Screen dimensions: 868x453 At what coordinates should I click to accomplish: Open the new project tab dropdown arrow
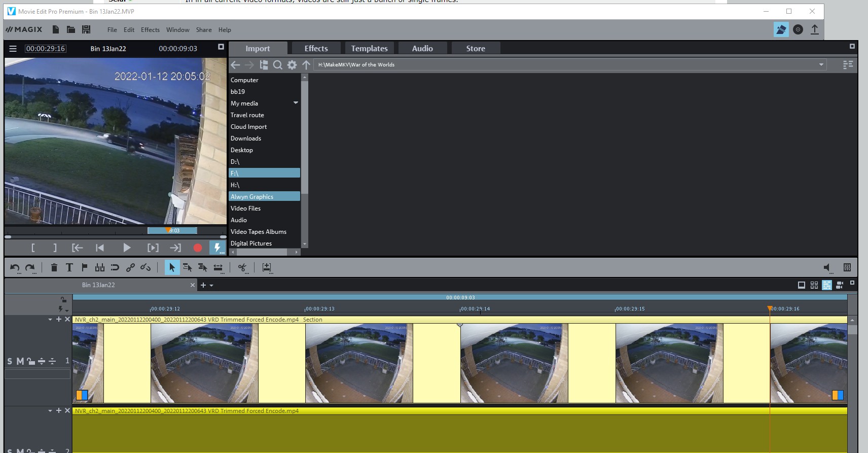point(211,286)
